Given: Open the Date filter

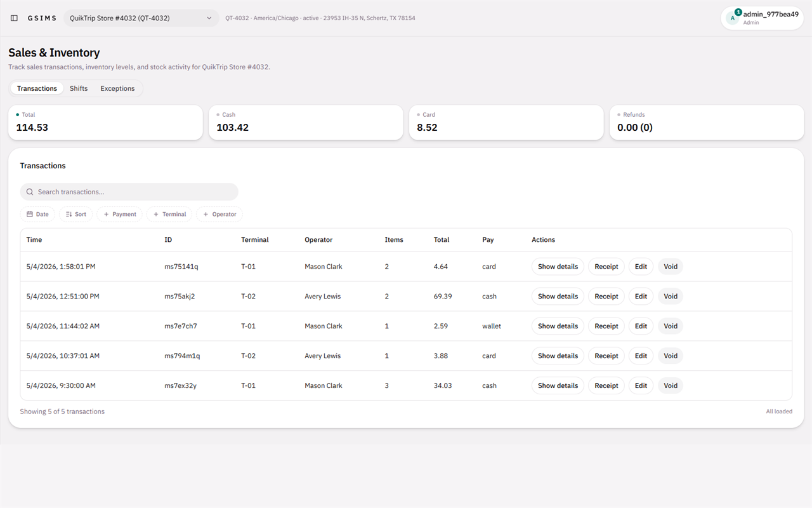Looking at the screenshot, I should click(x=37, y=215).
